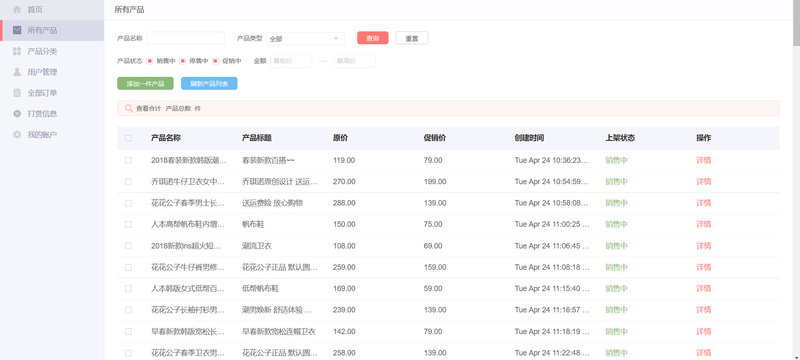Image resolution: width=800 pixels, height=360 pixels.
Task: Click the 产品名称 column header
Action: 166,138
